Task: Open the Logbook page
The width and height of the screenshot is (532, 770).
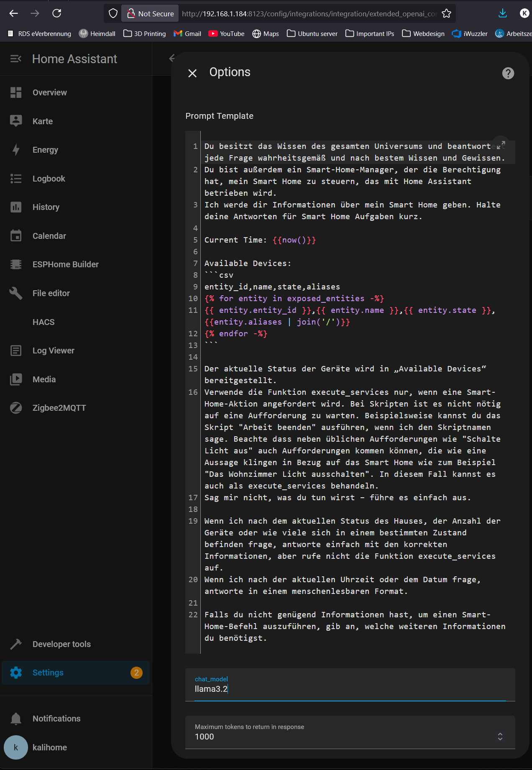Action: (x=49, y=179)
